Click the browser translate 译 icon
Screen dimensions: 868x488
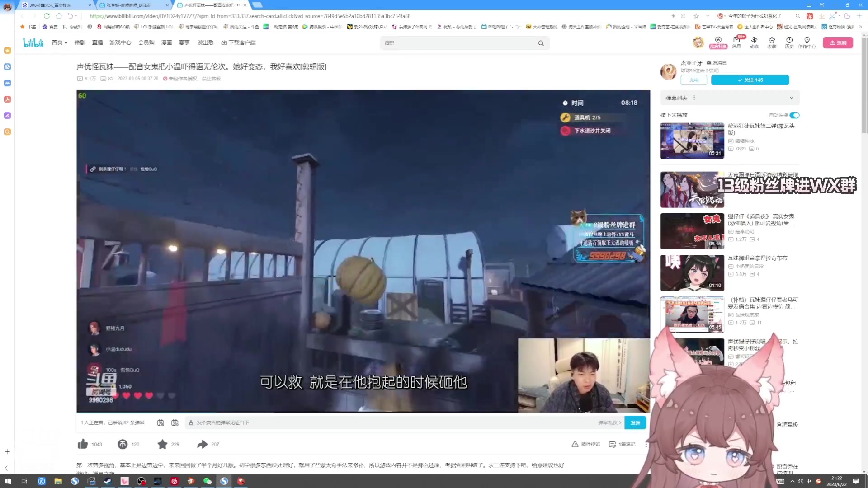tap(810, 16)
